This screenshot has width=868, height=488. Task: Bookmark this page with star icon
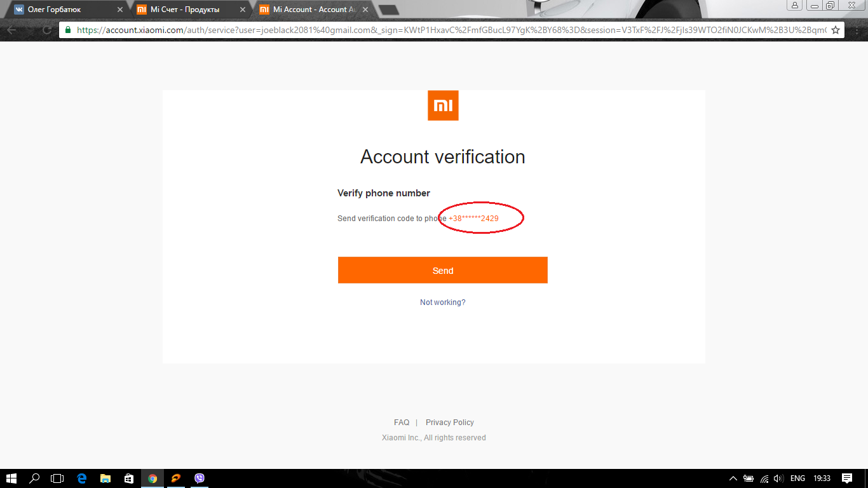(836, 30)
